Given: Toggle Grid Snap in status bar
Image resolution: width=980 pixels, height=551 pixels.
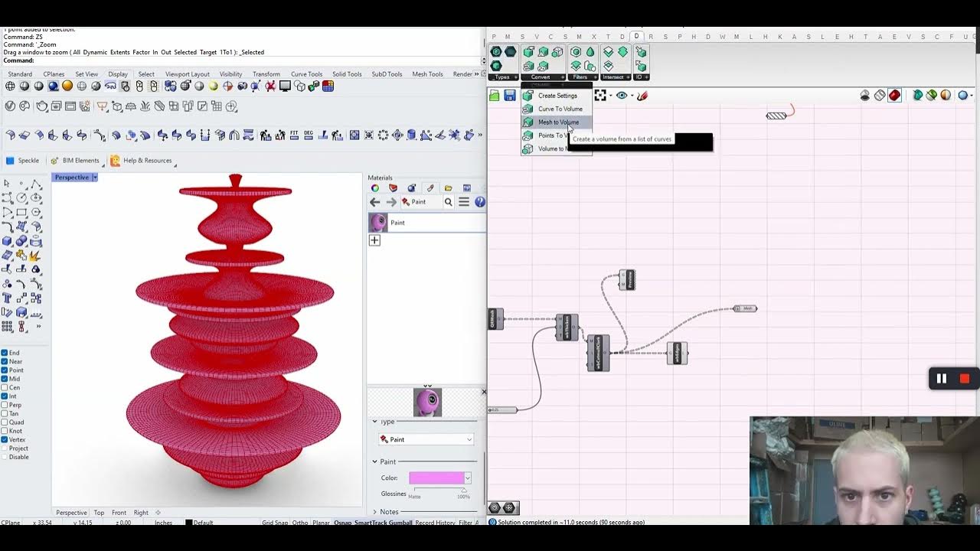Looking at the screenshot, I should click(274, 523).
